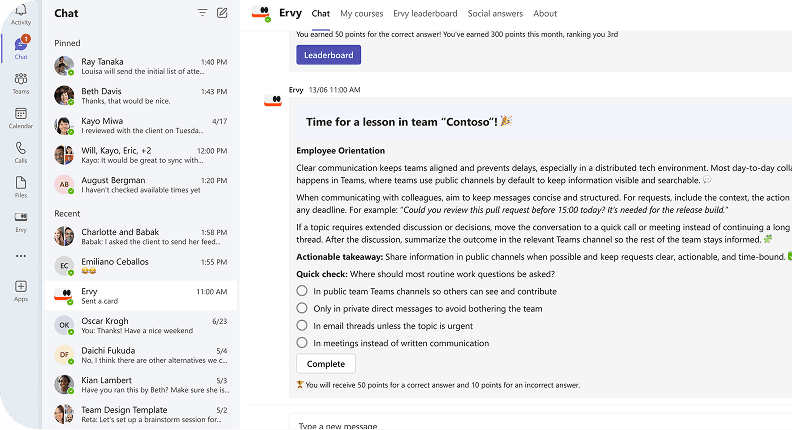Show more apps via ellipsis icon

pos(21,256)
